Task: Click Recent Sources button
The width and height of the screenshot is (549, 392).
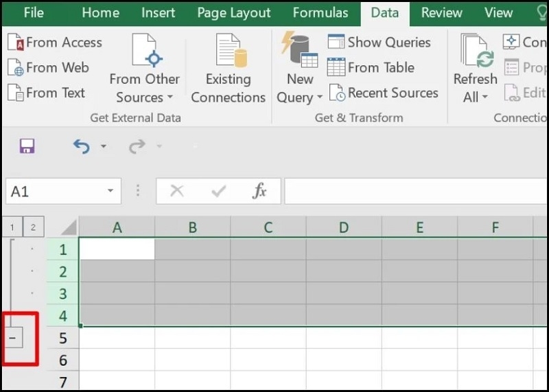Action: click(x=384, y=93)
